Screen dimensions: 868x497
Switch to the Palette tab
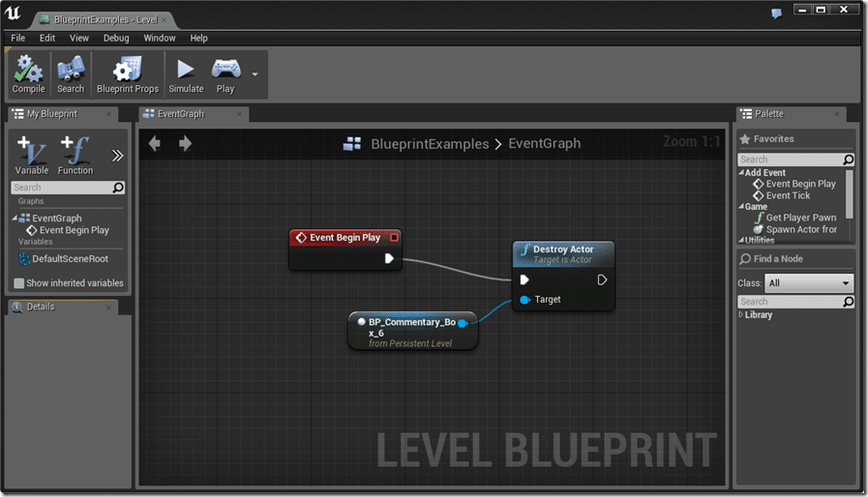point(769,114)
